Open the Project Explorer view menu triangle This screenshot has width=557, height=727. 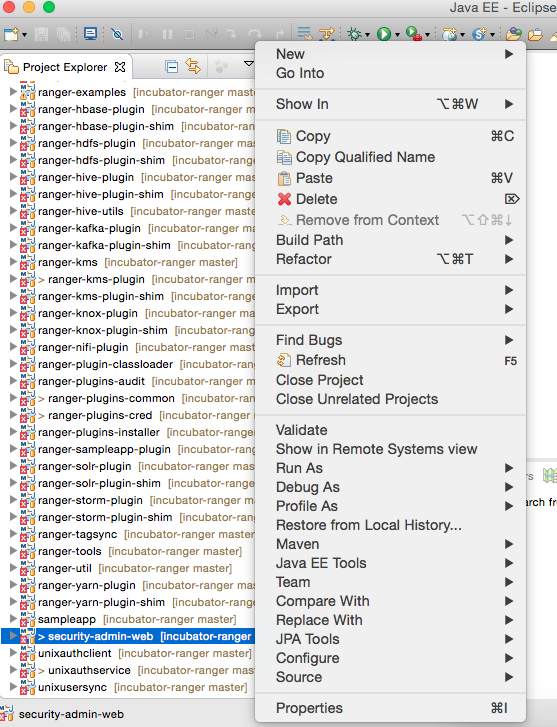pos(249,64)
